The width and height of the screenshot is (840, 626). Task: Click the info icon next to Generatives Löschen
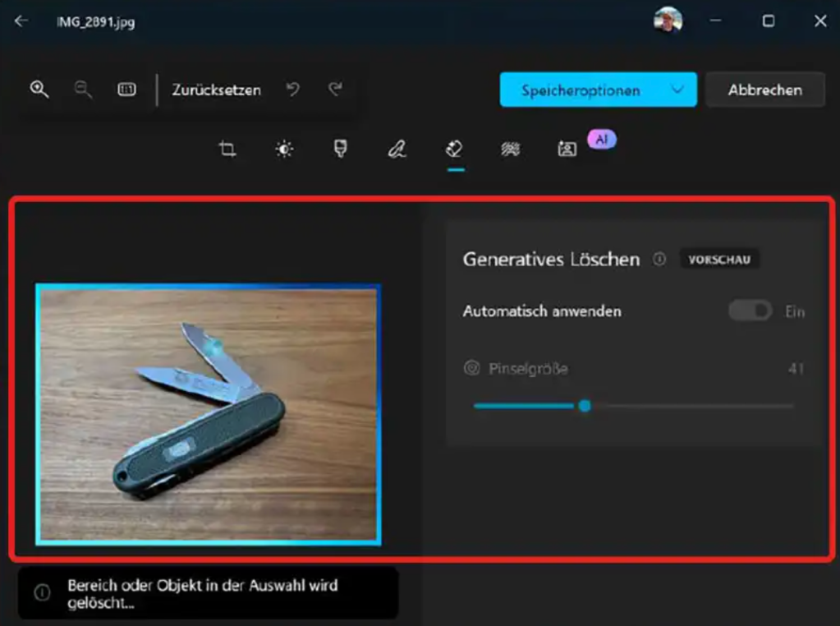[659, 259]
